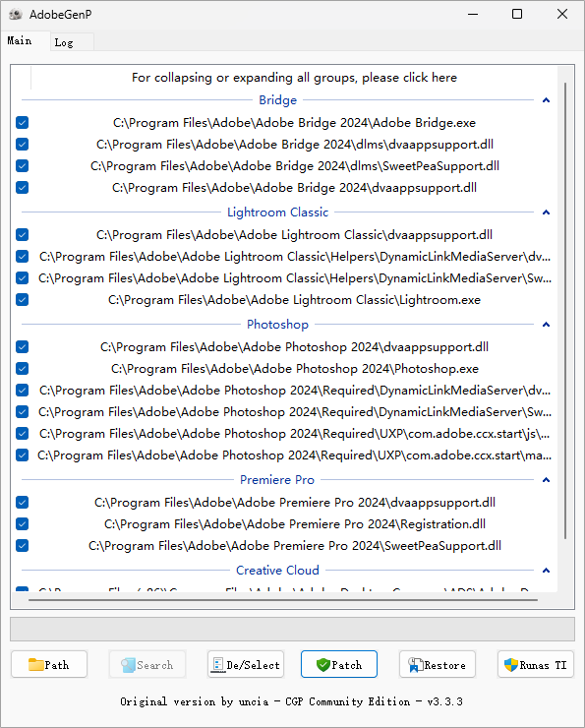Collapse the Photoshop group chevron

(x=546, y=325)
